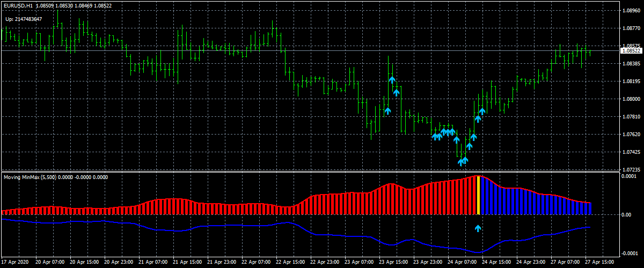Image resolution: width=644 pixels, height=268 pixels.
Task: Click the 1.08385 price scale label
Action: [x=631, y=63]
